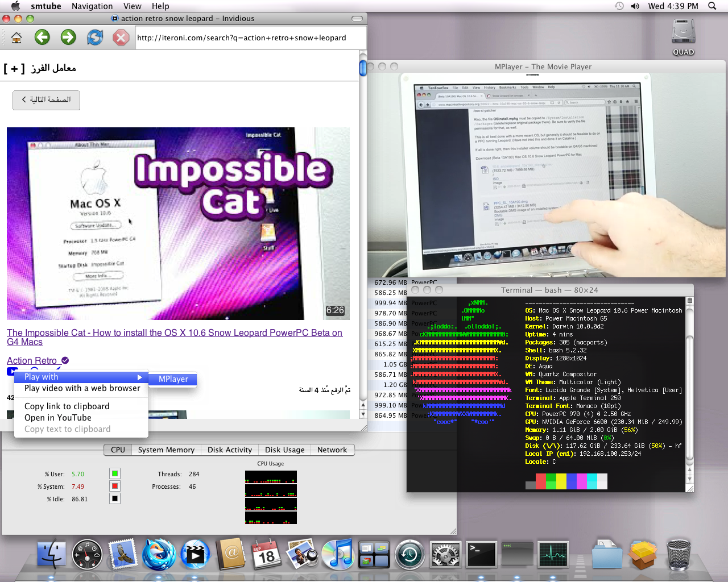Toggle the SMTube toolbar with the pill button
This screenshot has width=728, height=582.
point(357,19)
